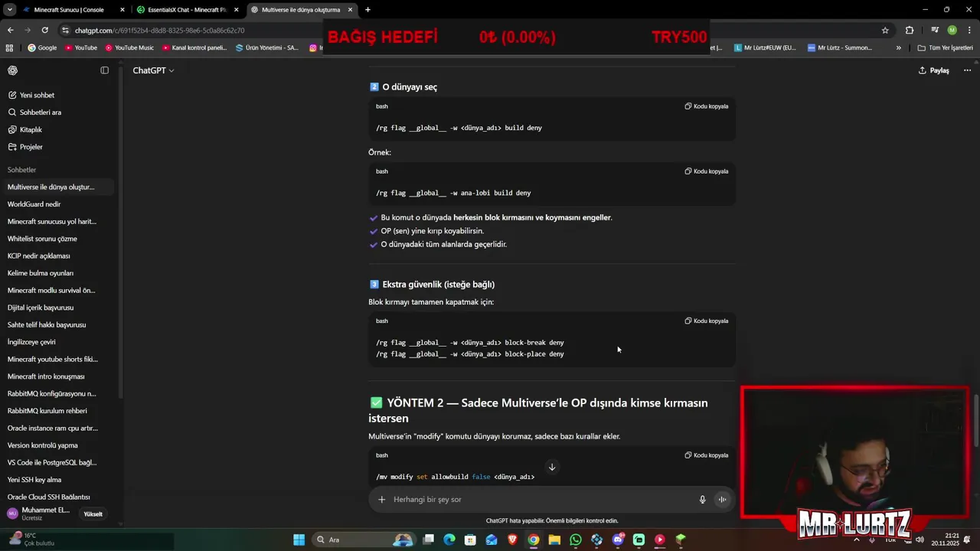Open WhatsApp from the taskbar
Image resolution: width=980 pixels, height=551 pixels.
[x=576, y=540]
